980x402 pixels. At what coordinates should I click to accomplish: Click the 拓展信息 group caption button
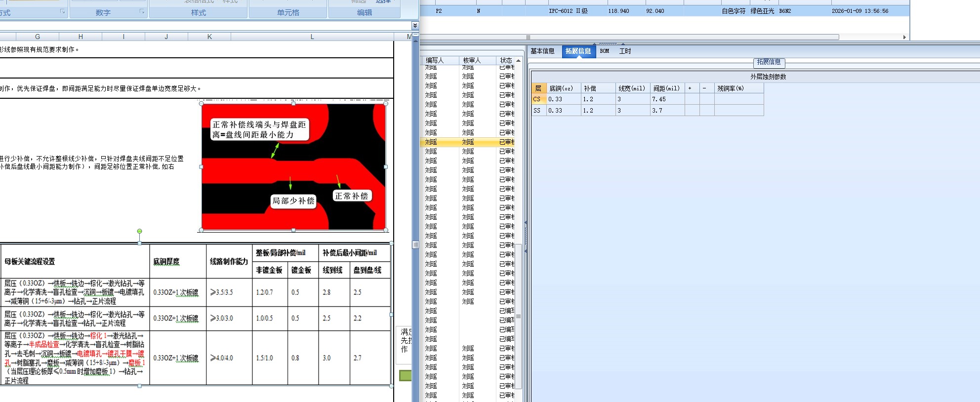769,62
